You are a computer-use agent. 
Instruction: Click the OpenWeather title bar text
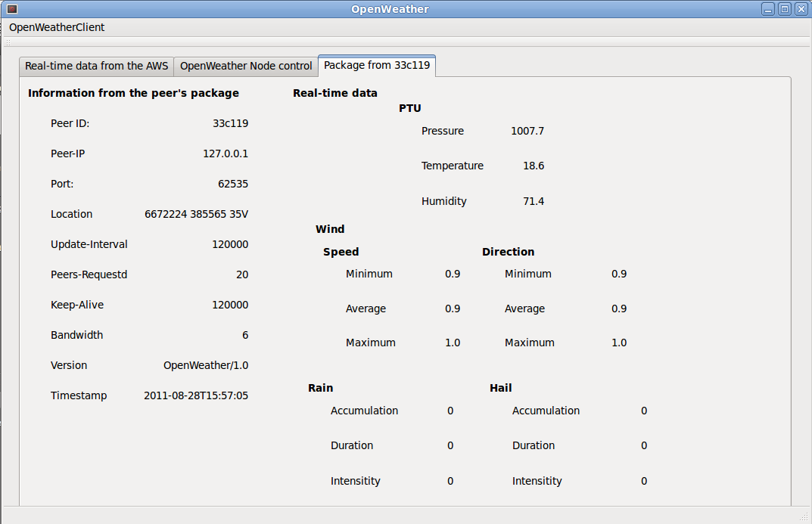click(x=390, y=9)
